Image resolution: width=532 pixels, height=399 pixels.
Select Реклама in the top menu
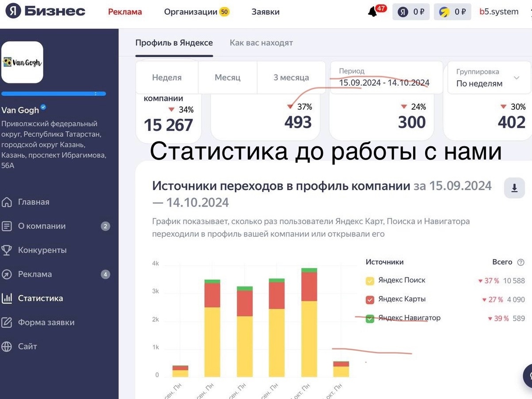click(x=125, y=12)
